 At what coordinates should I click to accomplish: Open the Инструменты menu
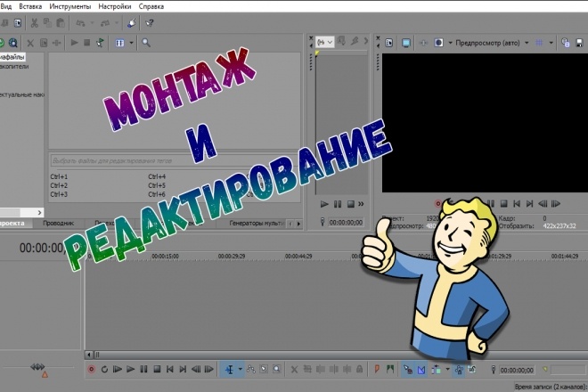click(x=70, y=6)
